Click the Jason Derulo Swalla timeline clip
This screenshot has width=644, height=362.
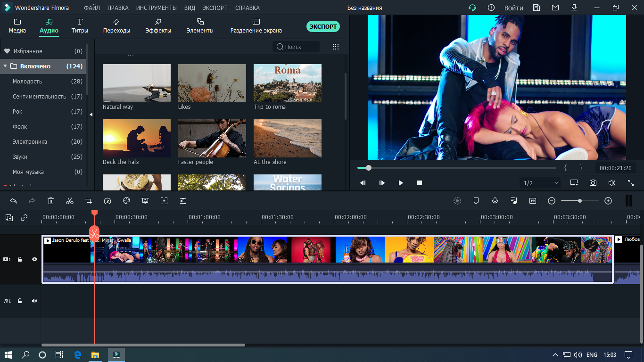point(328,259)
